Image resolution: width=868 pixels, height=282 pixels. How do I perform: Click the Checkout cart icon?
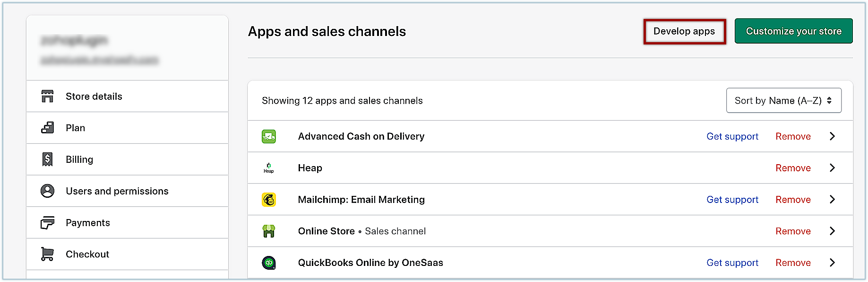tap(47, 254)
